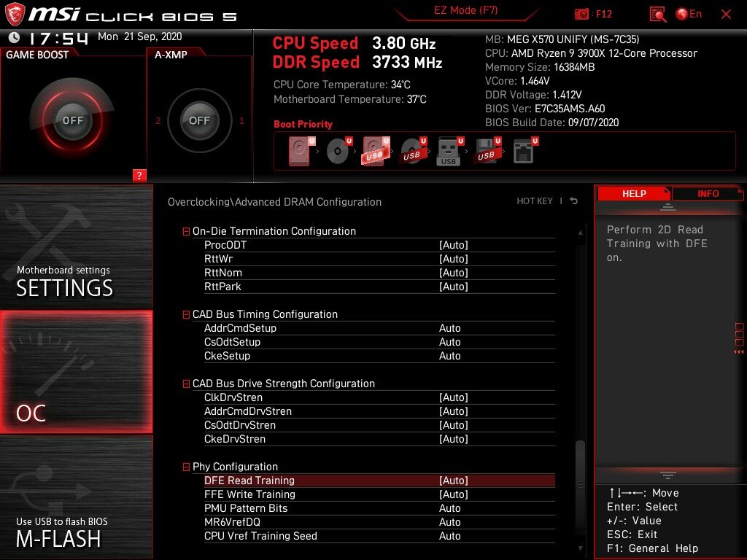Open ProcODT [Auto] value dropdown
The image size is (747, 560).
coord(454,245)
